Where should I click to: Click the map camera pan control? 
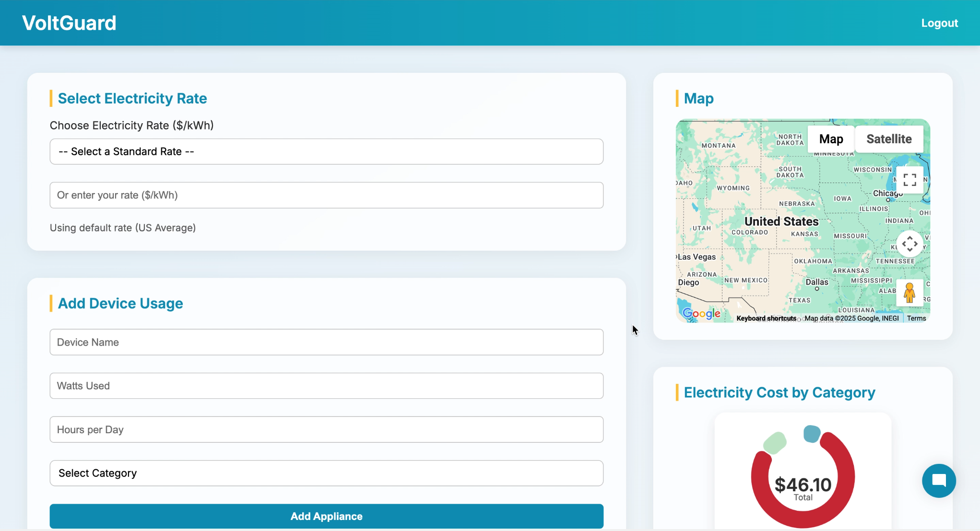(x=909, y=244)
